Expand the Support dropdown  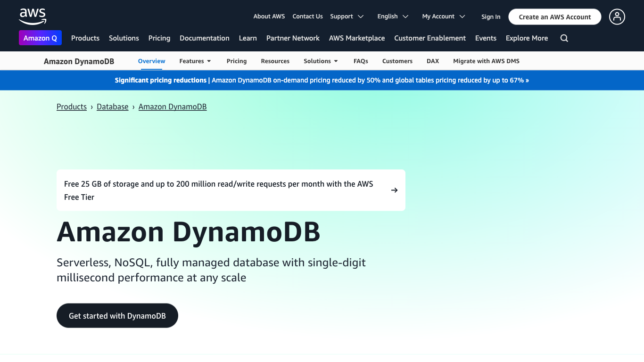347,16
